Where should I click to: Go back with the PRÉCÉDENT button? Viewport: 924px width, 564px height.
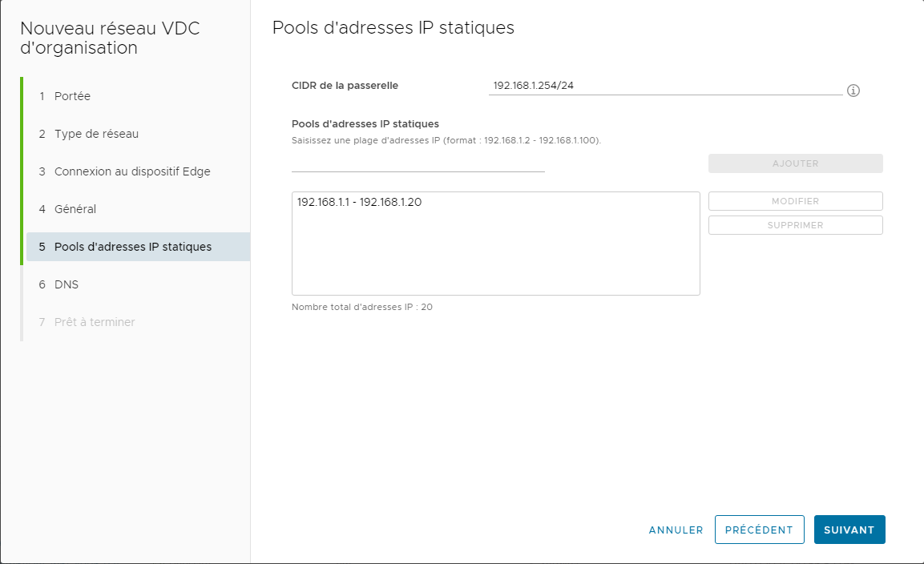(759, 530)
